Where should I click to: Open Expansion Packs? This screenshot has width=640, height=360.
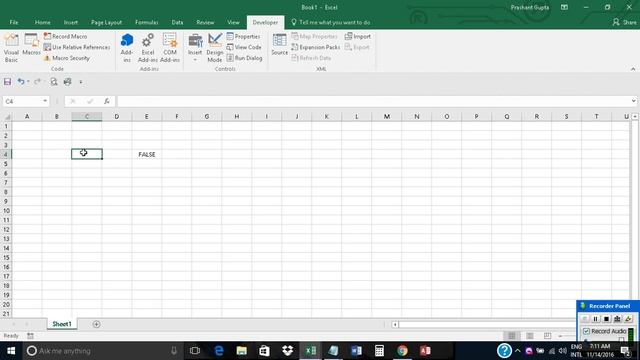click(316, 47)
